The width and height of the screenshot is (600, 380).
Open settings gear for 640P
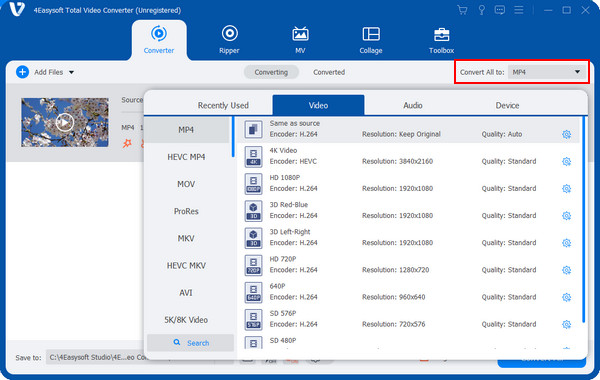pyautogui.click(x=567, y=297)
